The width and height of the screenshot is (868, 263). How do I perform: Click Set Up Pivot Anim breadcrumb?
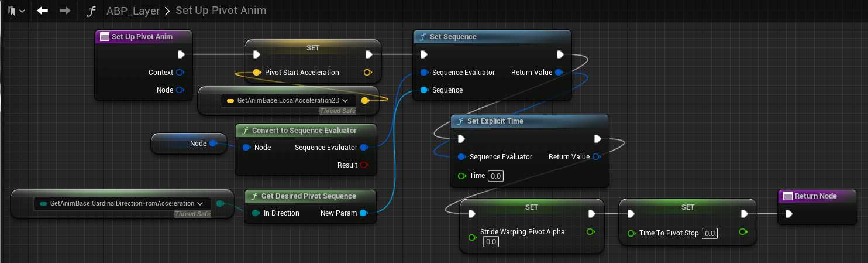[221, 11]
